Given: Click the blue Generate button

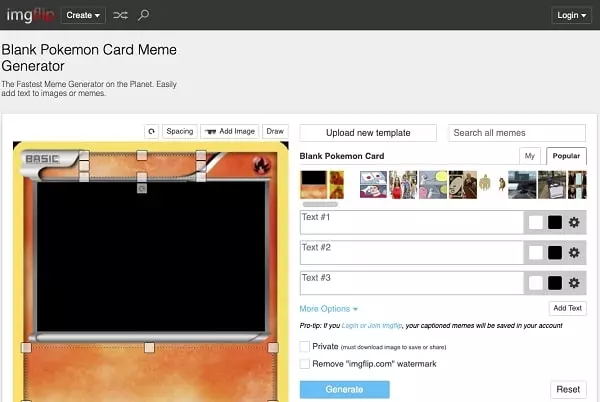Looking at the screenshot, I should pyautogui.click(x=344, y=389).
